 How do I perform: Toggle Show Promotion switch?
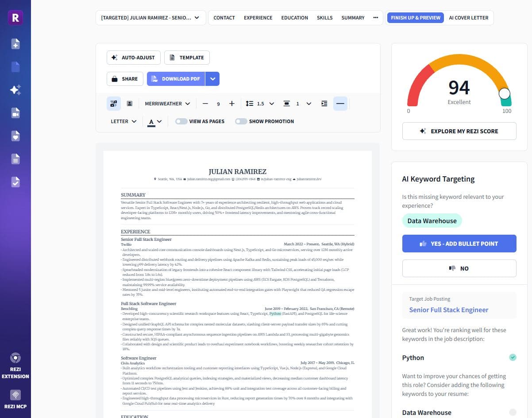(x=241, y=121)
